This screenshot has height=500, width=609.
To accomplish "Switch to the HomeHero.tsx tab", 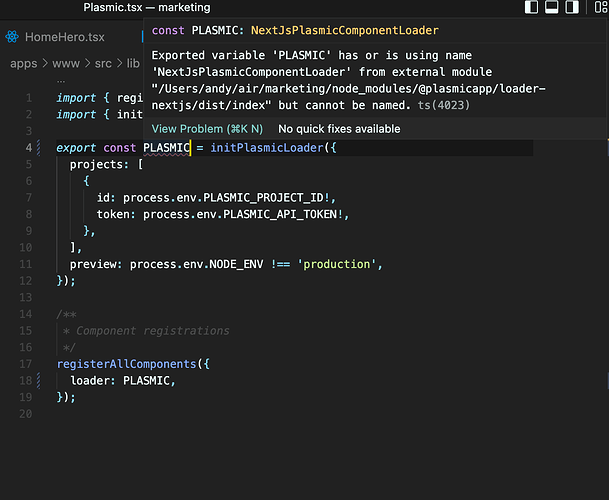I will point(64,37).
